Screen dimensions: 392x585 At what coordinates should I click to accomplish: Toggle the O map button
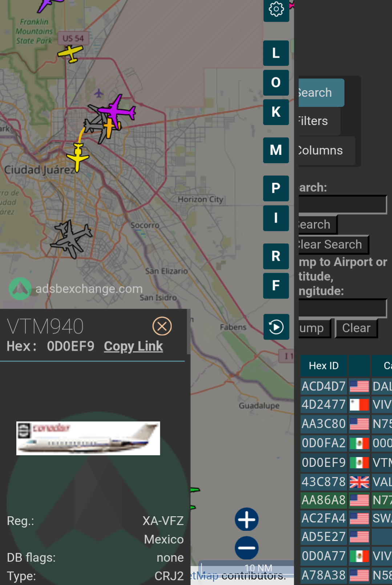click(276, 83)
